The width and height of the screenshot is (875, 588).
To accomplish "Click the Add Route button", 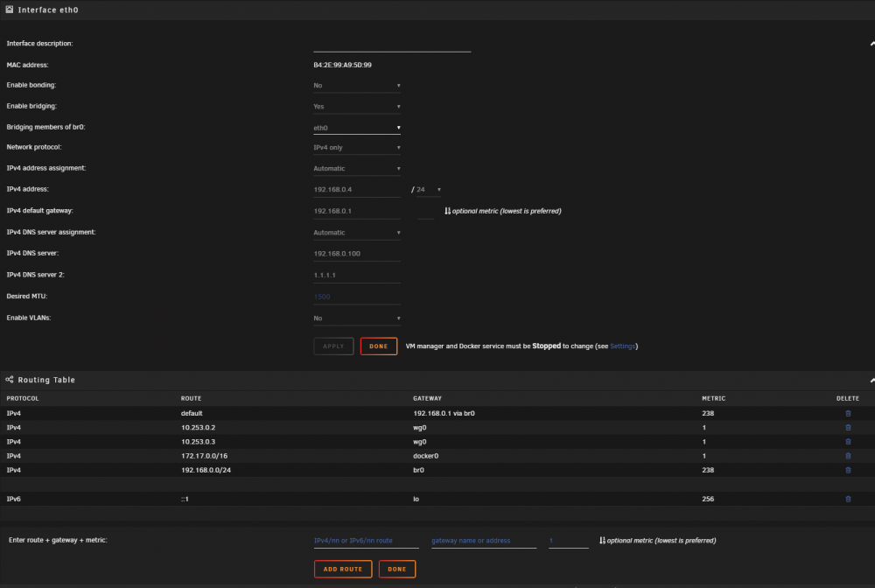I will (x=343, y=569).
